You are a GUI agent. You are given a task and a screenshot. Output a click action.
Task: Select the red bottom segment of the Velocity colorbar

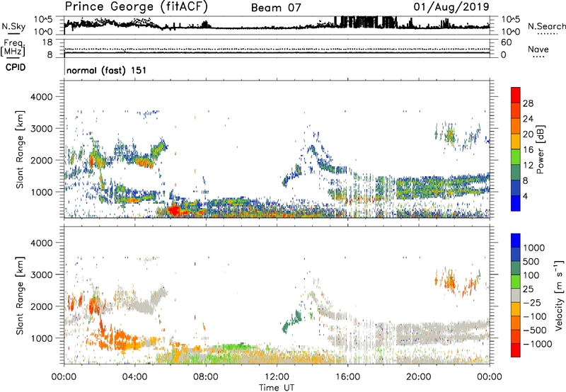pos(516,350)
